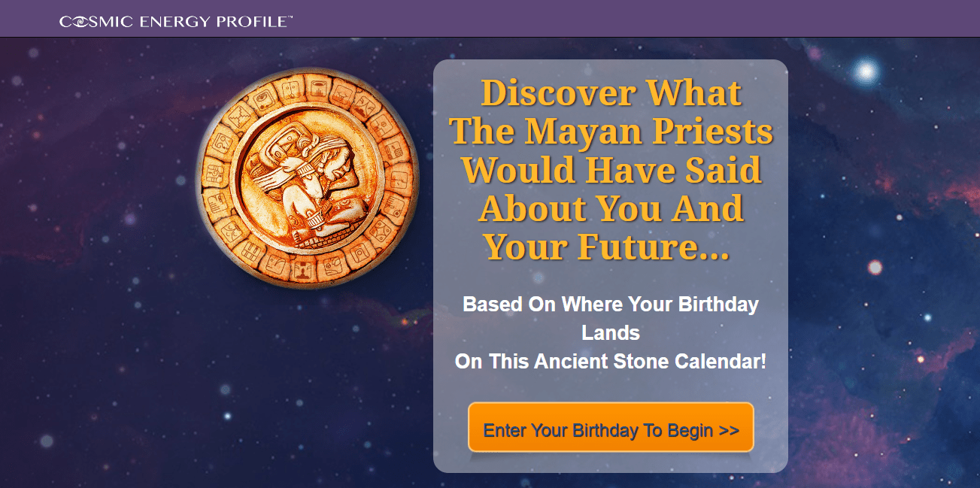Click the empty purple header bar area

[x=632, y=19]
